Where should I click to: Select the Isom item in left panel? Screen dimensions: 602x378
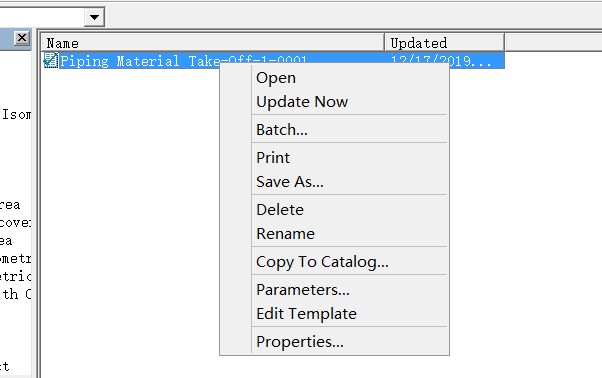[16, 114]
